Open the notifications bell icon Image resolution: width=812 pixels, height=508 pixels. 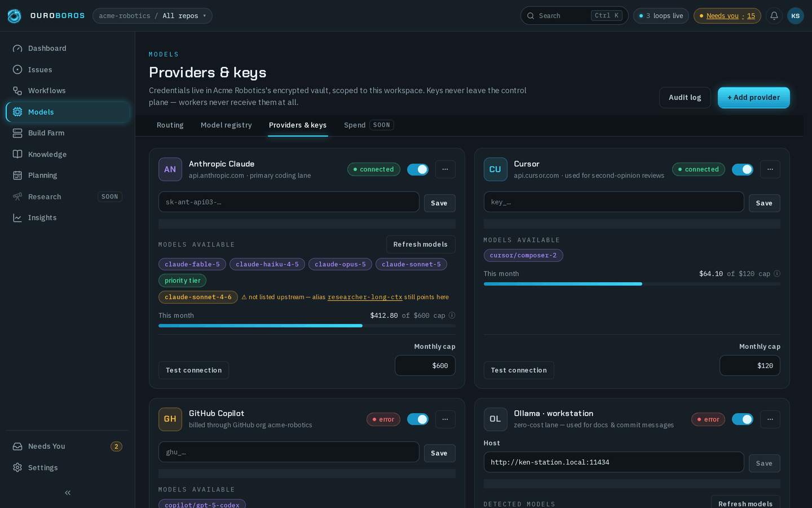pos(774,16)
